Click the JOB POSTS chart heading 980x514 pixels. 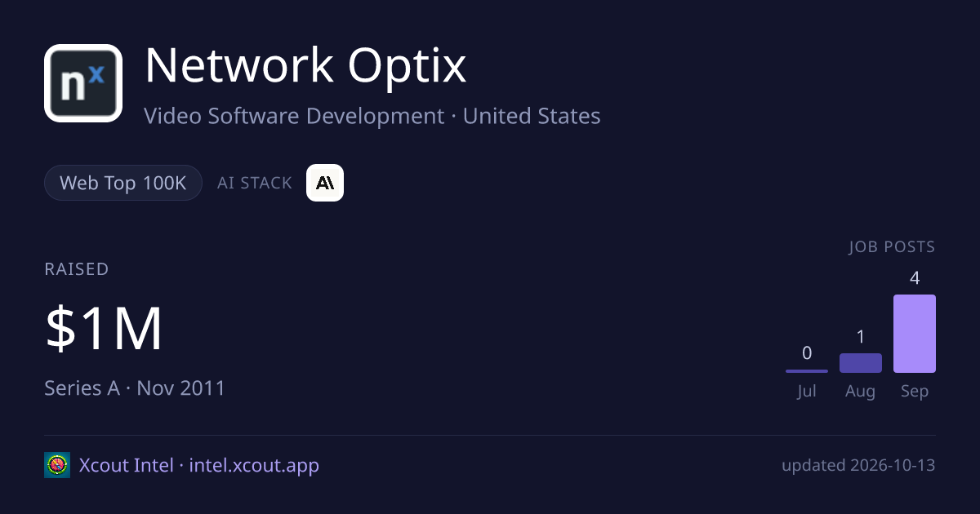click(x=892, y=246)
